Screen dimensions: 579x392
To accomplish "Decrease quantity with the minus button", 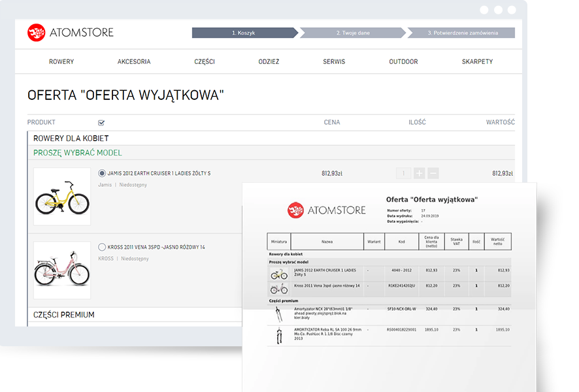I will coord(433,174).
